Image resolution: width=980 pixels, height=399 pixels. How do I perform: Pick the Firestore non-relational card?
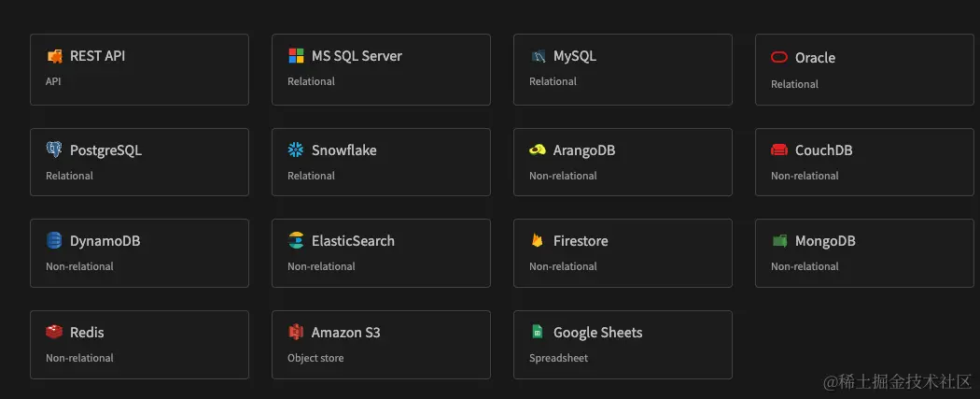click(x=623, y=253)
